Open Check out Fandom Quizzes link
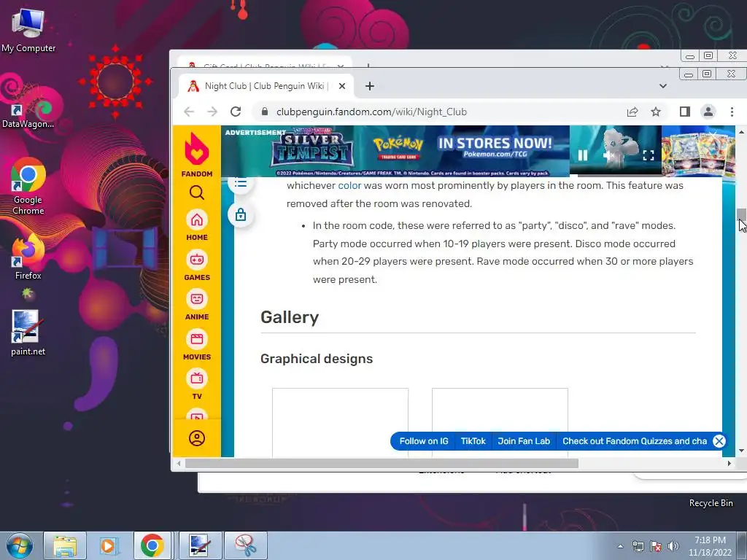 [635, 441]
